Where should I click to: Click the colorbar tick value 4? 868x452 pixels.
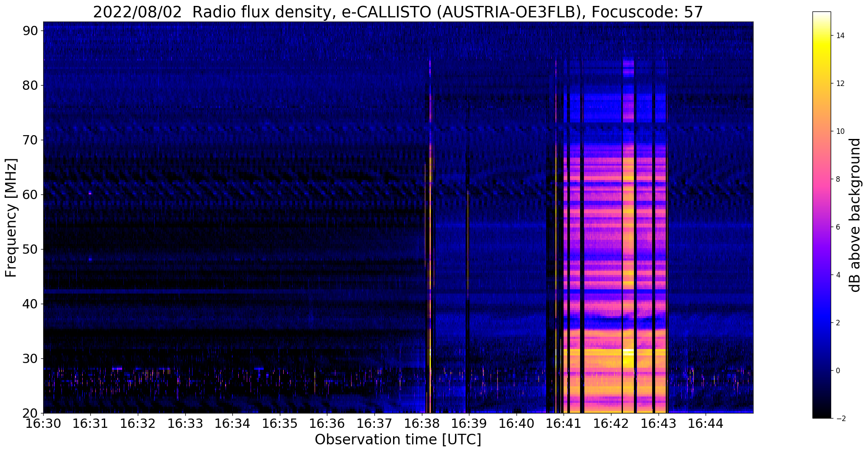837,275
